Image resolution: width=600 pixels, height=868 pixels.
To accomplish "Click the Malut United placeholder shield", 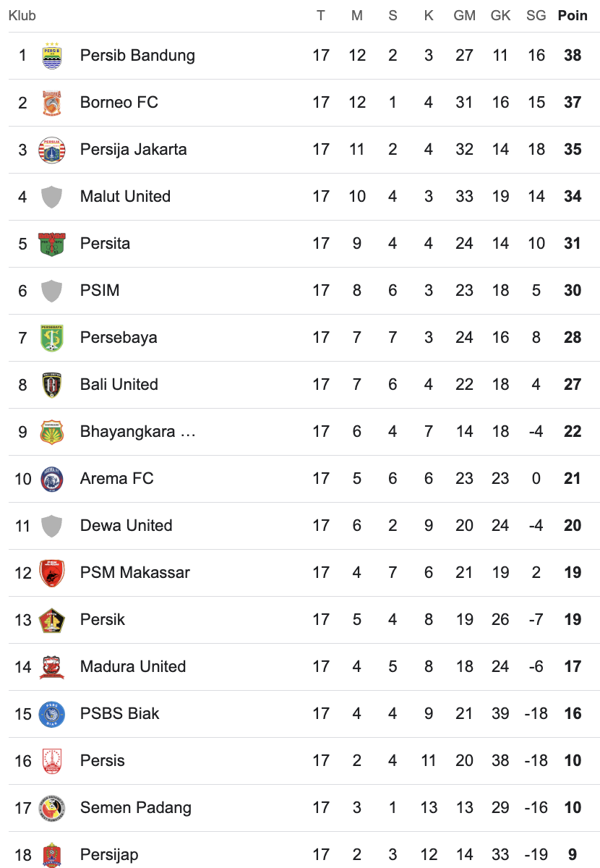I will pyautogui.click(x=52, y=197).
